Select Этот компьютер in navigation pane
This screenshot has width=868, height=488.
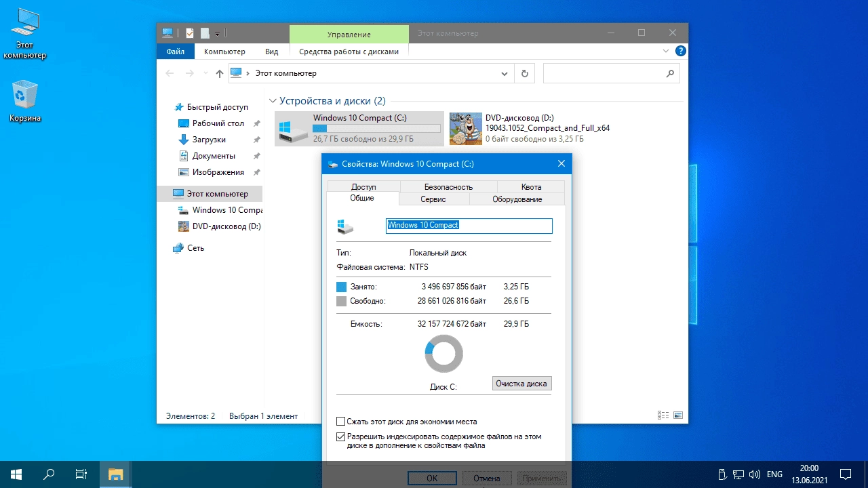[x=210, y=194]
